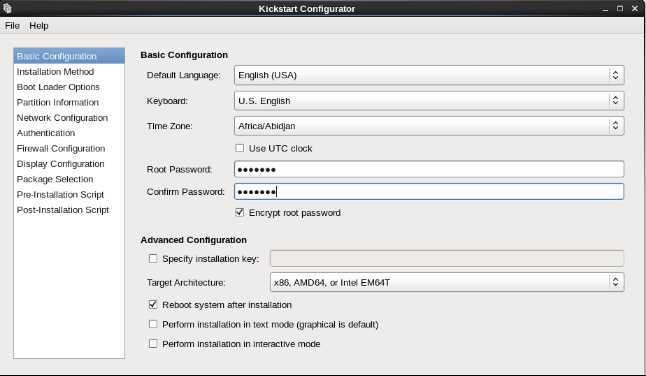The height and width of the screenshot is (376, 646).
Task: Open the Default Language dropdown
Action: tap(429, 75)
